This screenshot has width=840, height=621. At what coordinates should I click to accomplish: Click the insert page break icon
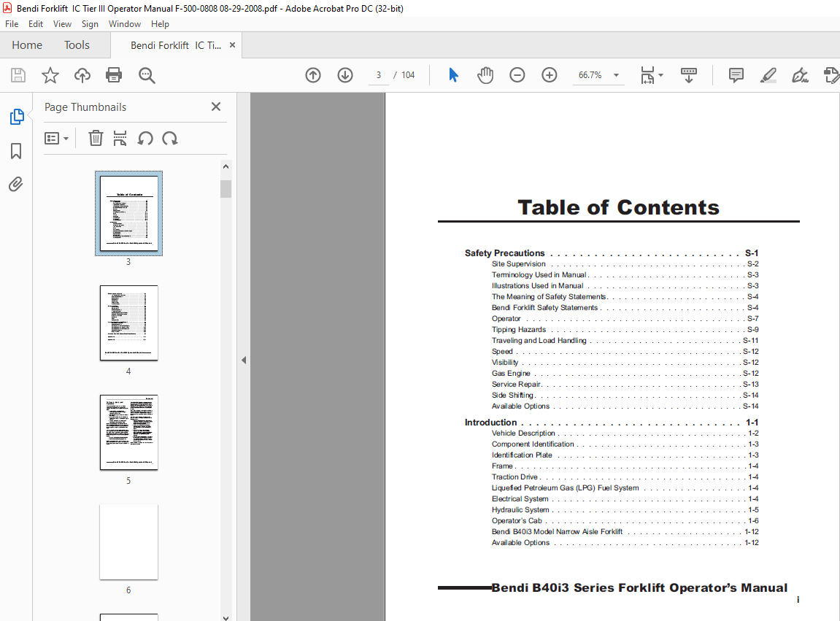coord(120,138)
